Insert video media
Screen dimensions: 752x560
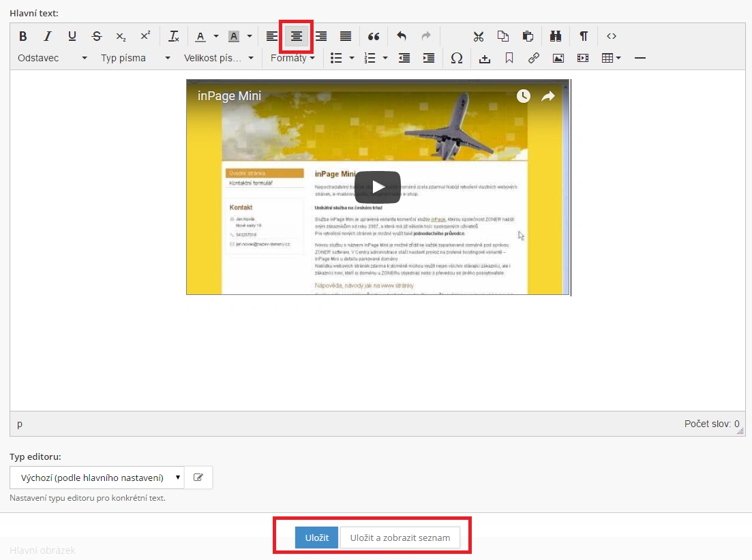(583, 58)
